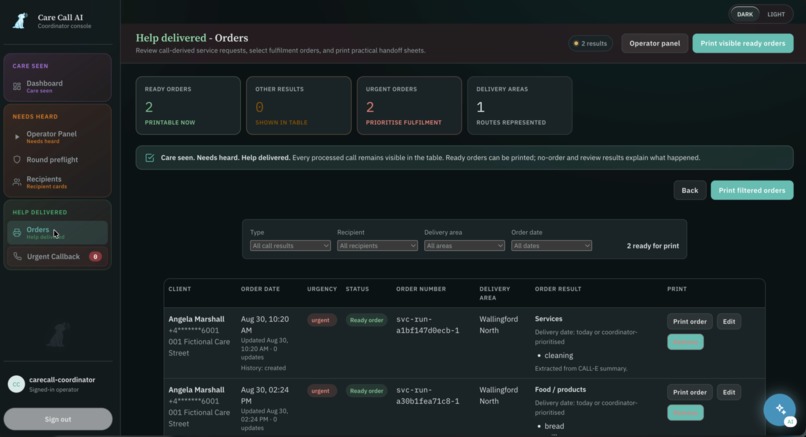
Task: Click the Aug 30, 02:24 PM order date
Action: tap(265, 395)
